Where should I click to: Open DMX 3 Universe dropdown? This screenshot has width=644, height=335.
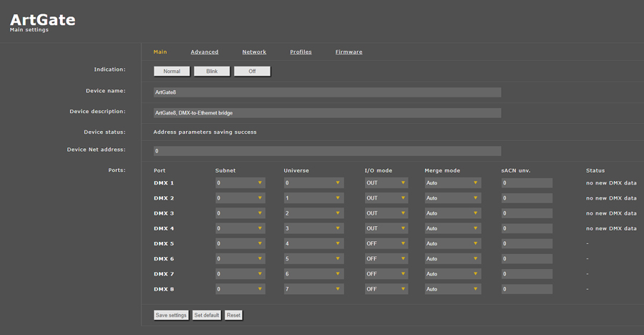coord(314,213)
